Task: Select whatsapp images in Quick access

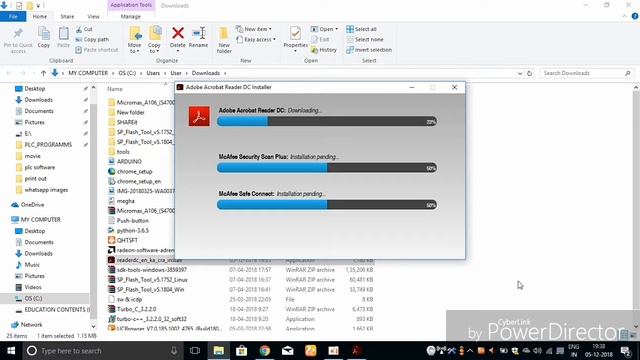Action: click(x=42, y=190)
